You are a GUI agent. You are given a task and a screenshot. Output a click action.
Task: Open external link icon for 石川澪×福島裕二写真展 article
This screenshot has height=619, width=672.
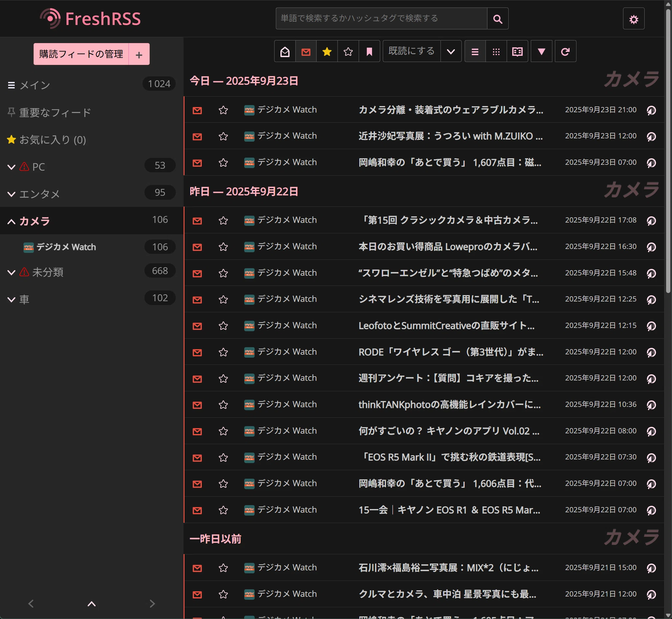coord(651,568)
